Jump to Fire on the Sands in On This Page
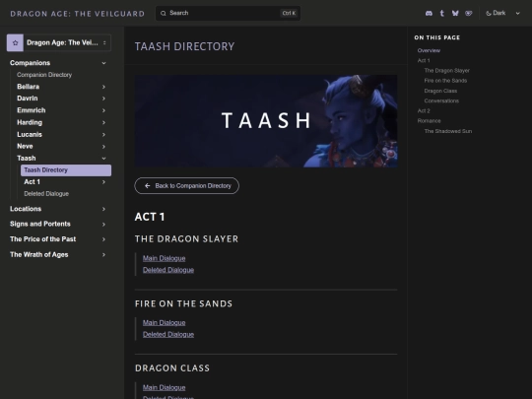 445,81
